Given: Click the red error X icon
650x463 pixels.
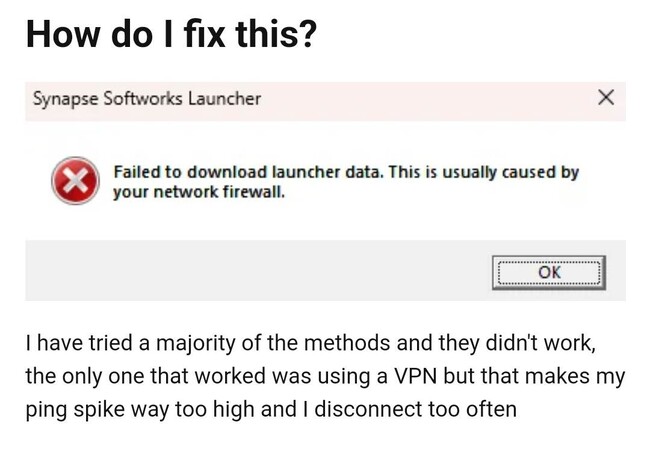Looking at the screenshot, I should point(75,181).
